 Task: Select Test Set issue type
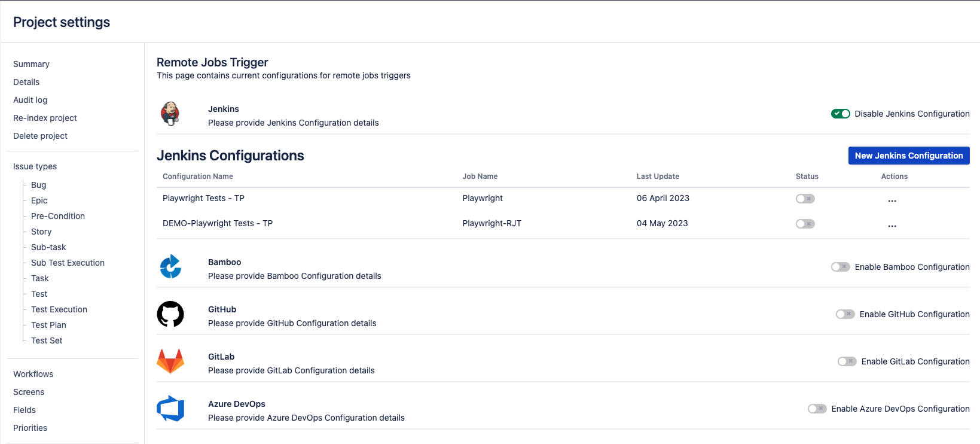(47, 340)
